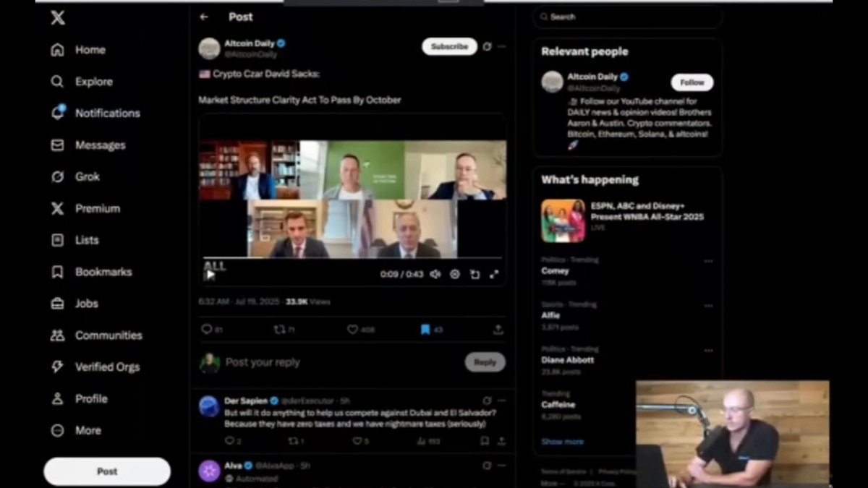Open the more options on Altcoin Daily post

click(x=501, y=46)
